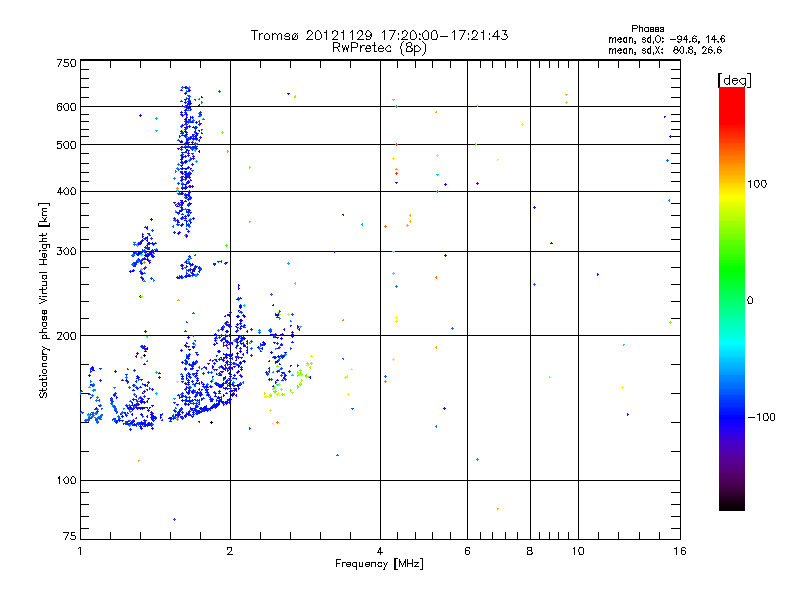Click x-axis tick label "8"
The image size is (800, 600).
coord(530,551)
